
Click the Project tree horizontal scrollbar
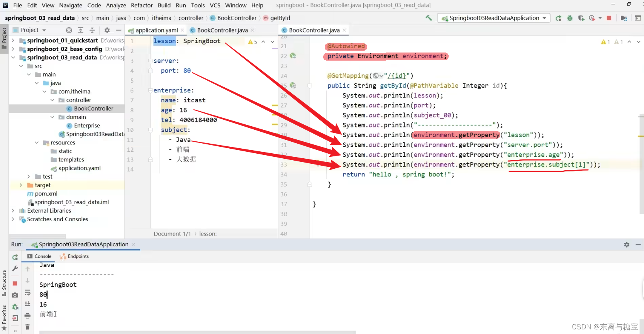[37, 236]
